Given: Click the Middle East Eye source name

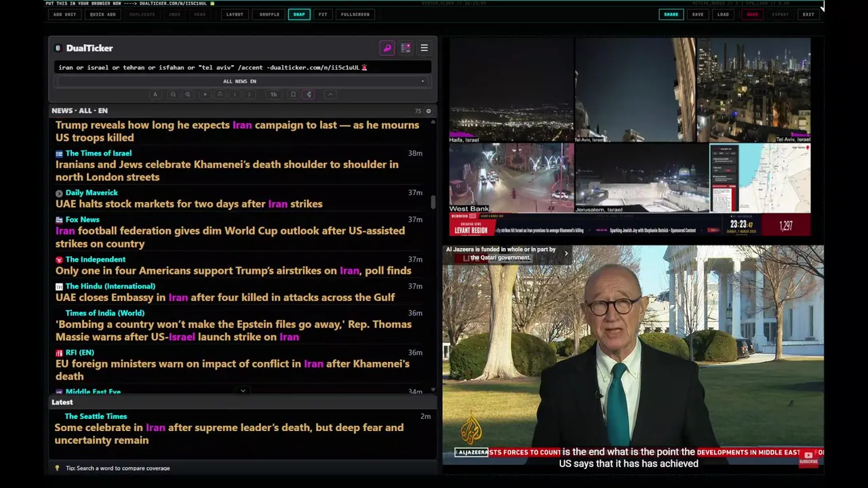Looking at the screenshot, I should pyautogui.click(x=93, y=392).
